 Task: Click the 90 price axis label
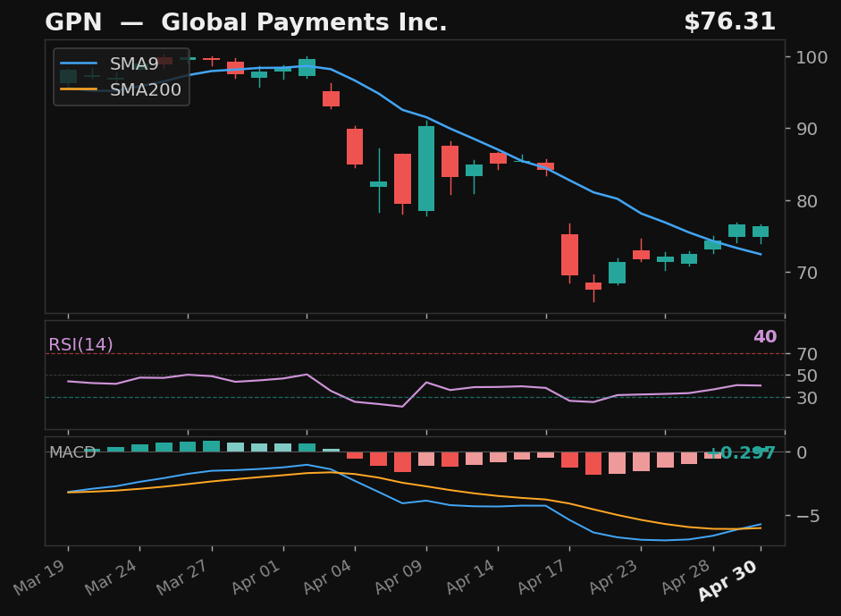point(806,129)
